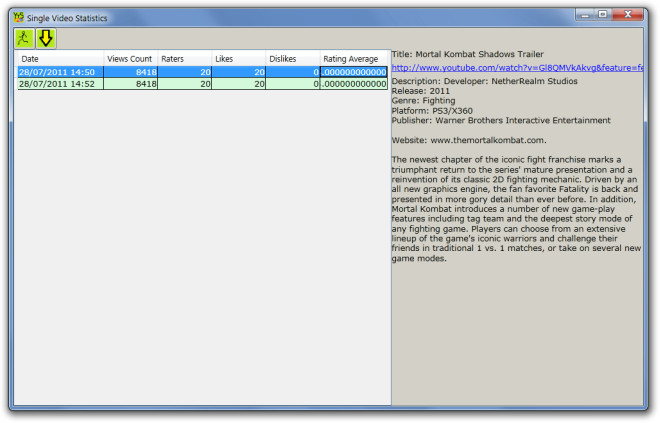Click the Release: 2011 line
The width and height of the screenshot is (660, 423).
pos(420,91)
